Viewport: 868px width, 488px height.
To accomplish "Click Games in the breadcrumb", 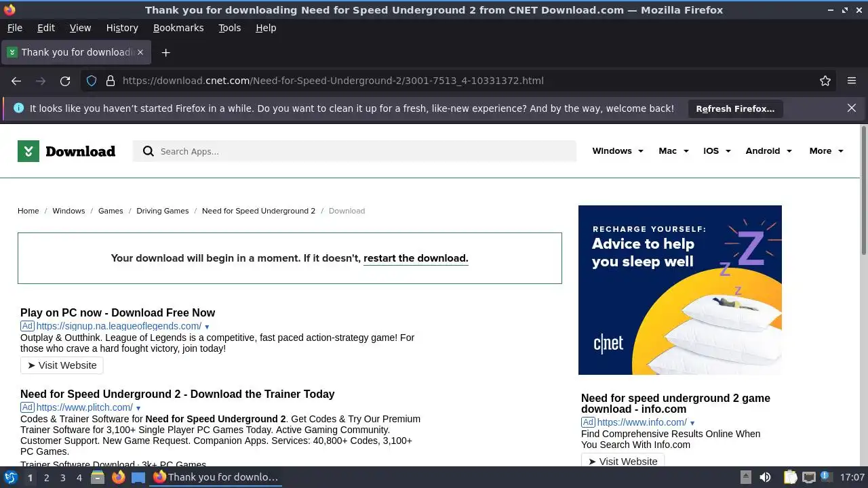I will click(x=111, y=211).
